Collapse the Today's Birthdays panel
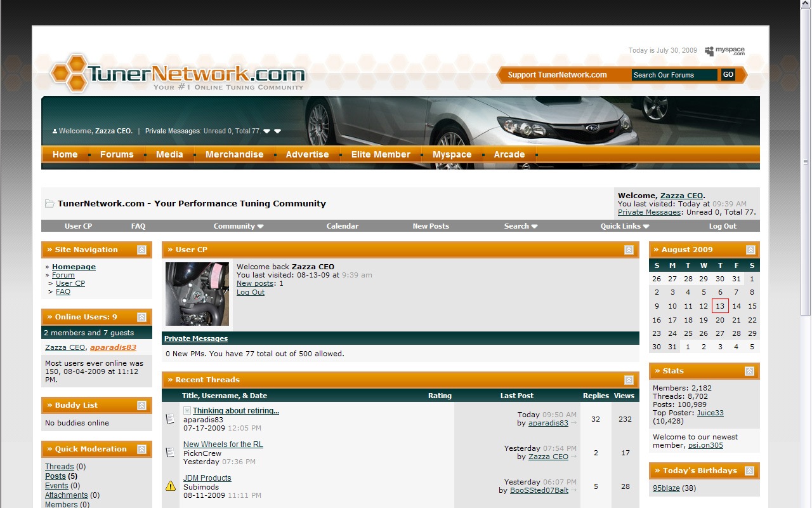The width and height of the screenshot is (812, 508). click(x=749, y=471)
